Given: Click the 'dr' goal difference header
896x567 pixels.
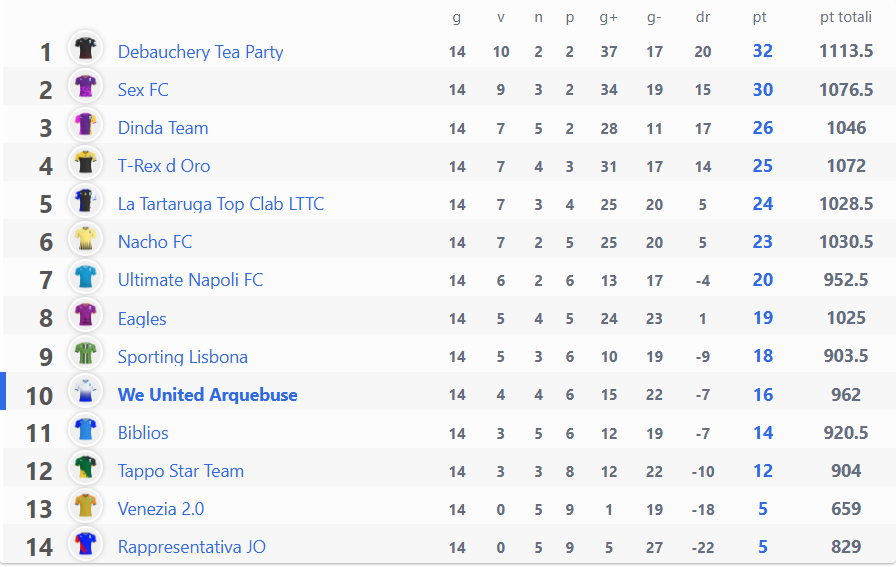Looking at the screenshot, I should (x=703, y=17).
